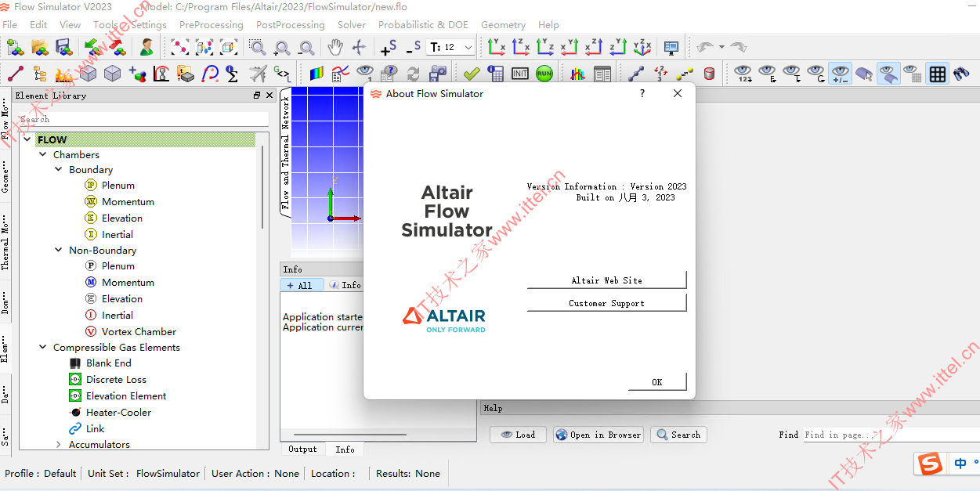Click the Altair Web Site button
Screen dimensions: 980x491
606,280
